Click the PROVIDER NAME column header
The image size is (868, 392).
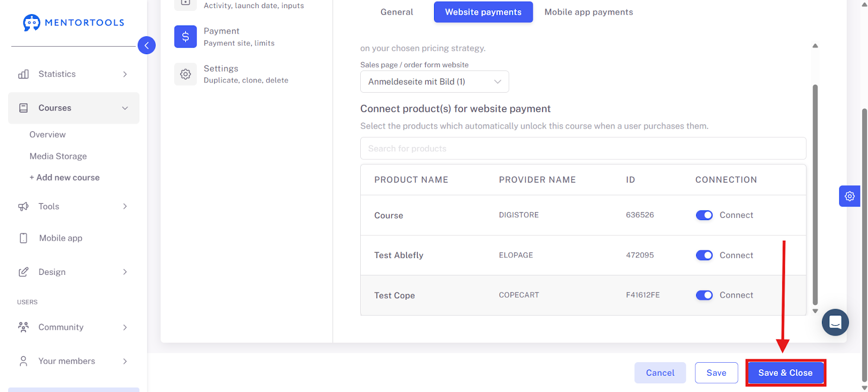538,180
